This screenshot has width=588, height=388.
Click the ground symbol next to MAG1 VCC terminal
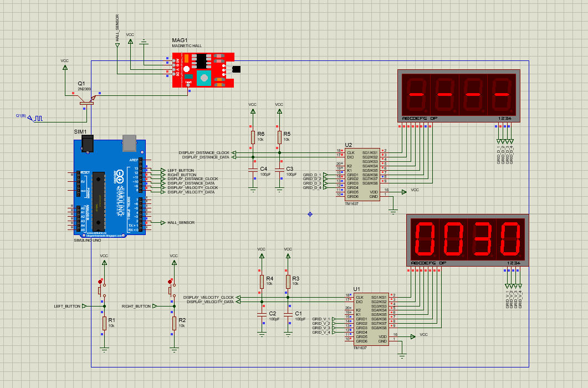coord(144,42)
